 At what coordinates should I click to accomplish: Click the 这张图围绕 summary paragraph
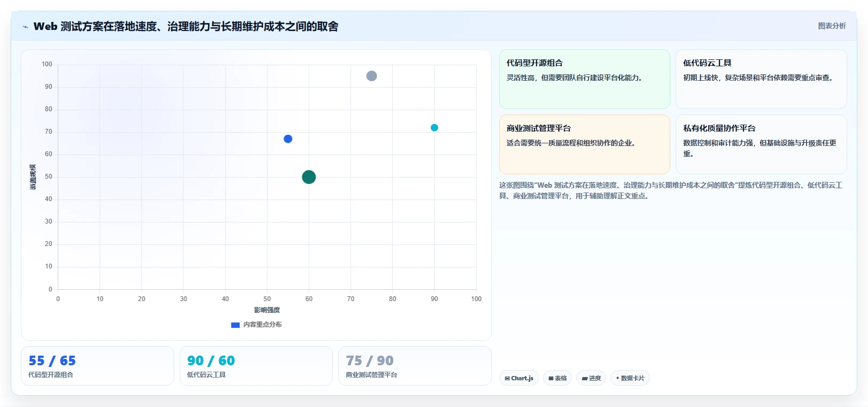point(671,190)
